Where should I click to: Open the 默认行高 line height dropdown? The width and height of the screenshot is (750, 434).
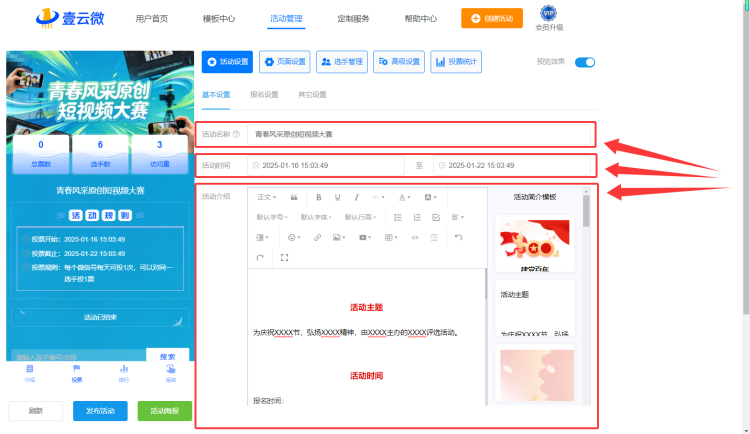(x=360, y=217)
